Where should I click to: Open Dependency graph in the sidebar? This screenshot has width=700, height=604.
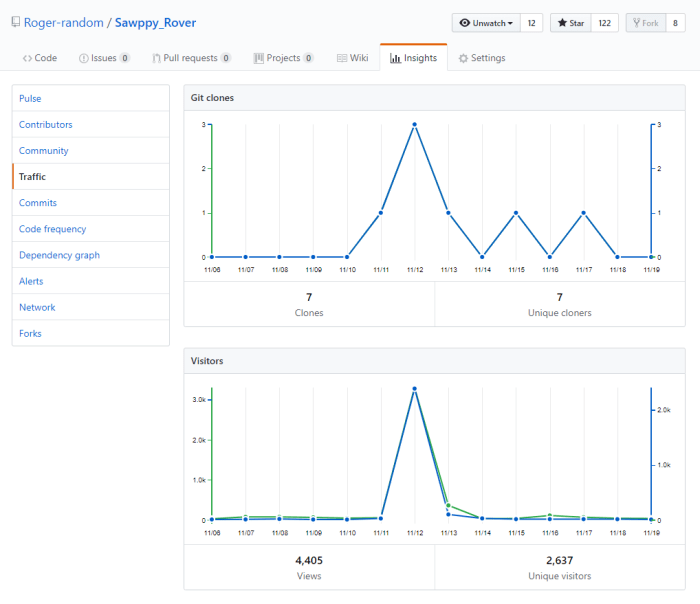[x=59, y=255]
